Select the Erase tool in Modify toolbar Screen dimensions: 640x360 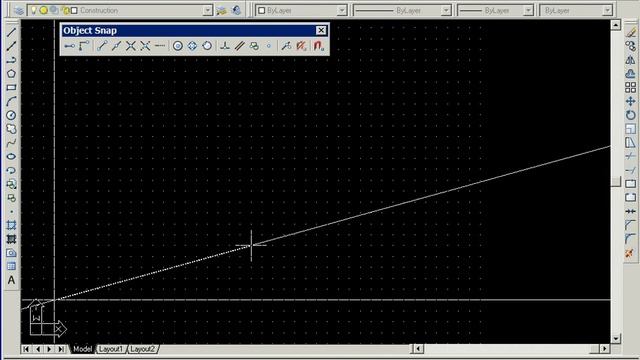630,32
